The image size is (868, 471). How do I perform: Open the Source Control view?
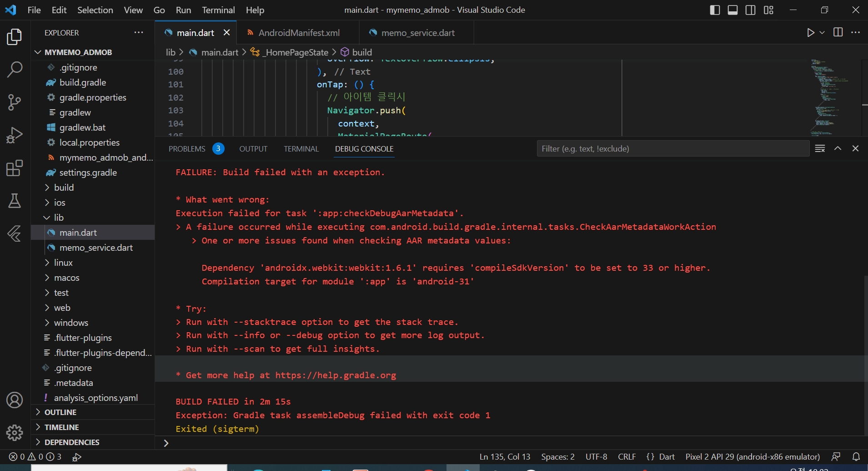(x=15, y=102)
